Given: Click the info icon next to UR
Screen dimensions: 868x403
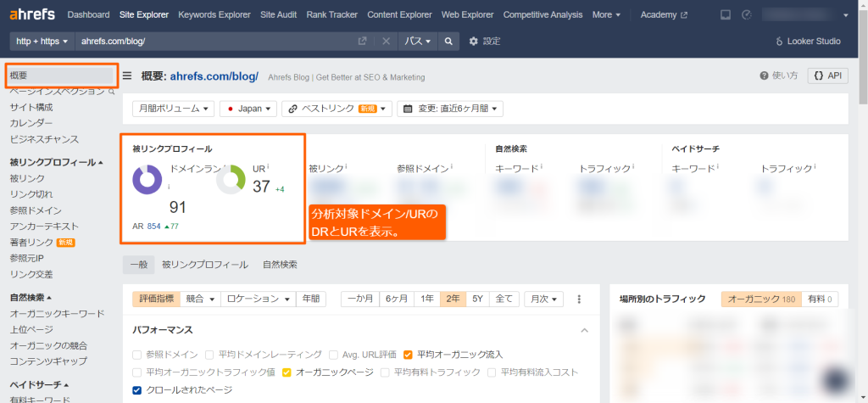Looking at the screenshot, I should [268, 165].
